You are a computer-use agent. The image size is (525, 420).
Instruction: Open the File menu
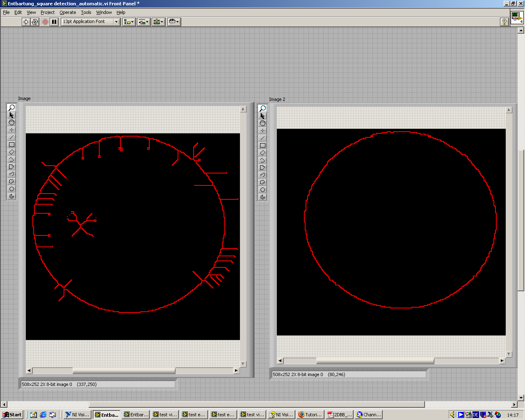click(6, 12)
